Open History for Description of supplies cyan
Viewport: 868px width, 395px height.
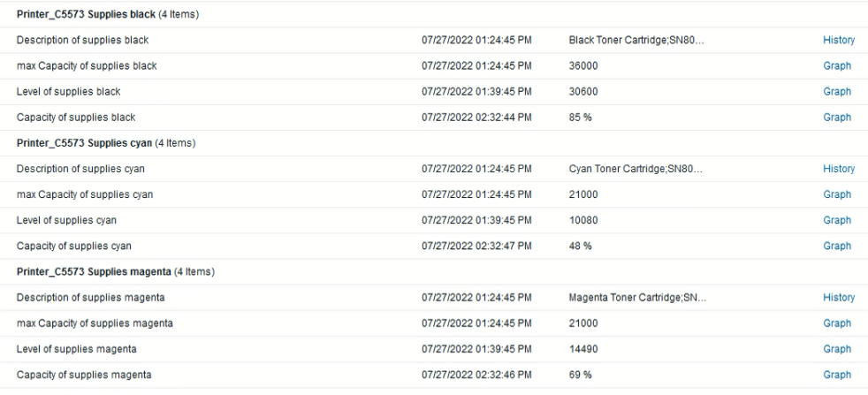click(x=838, y=169)
